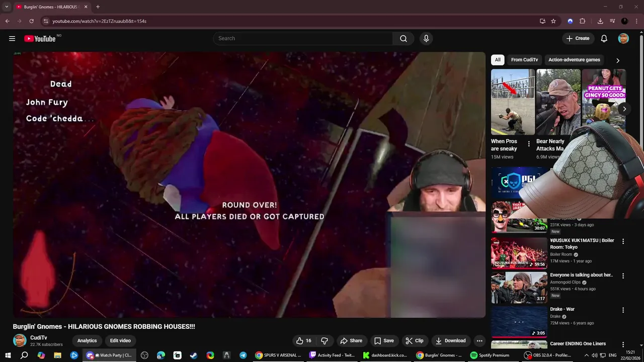Open the media controls toolbar icon
Screen dimensions: 644x362
pos(612,21)
